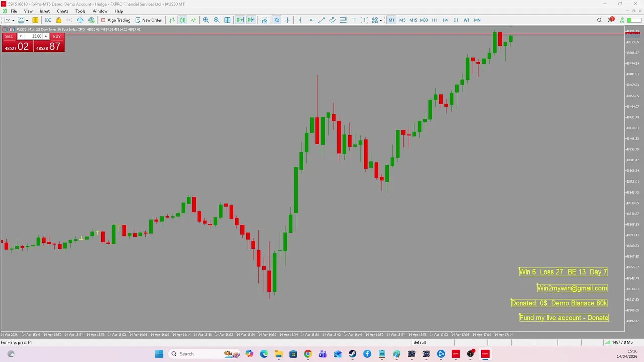Insert a text object with T tool

354,20
